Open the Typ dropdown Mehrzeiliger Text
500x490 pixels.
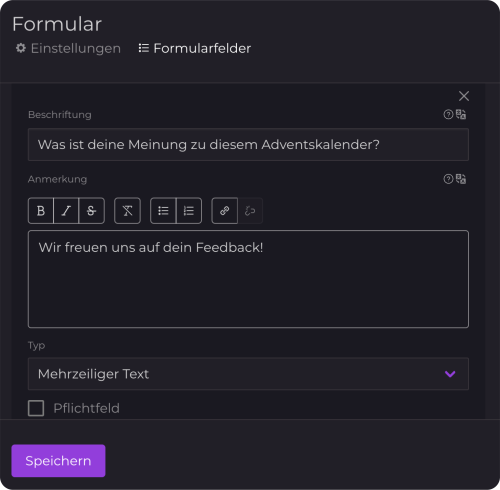click(x=248, y=374)
